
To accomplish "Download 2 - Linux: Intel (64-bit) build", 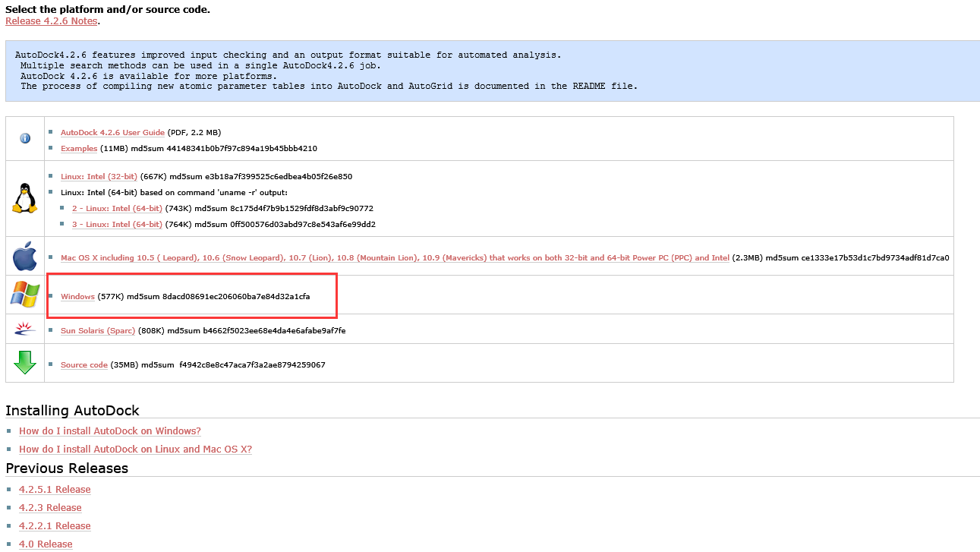I will click(x=117, y=209).
